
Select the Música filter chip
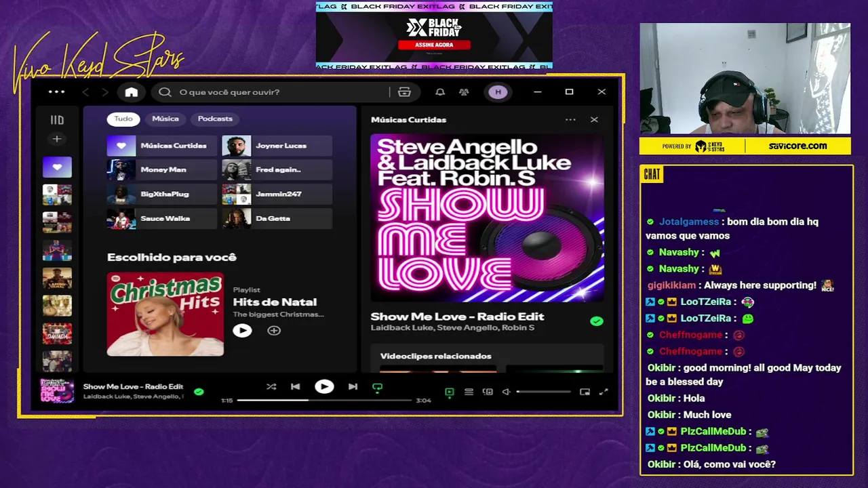[x=165, y=119]
